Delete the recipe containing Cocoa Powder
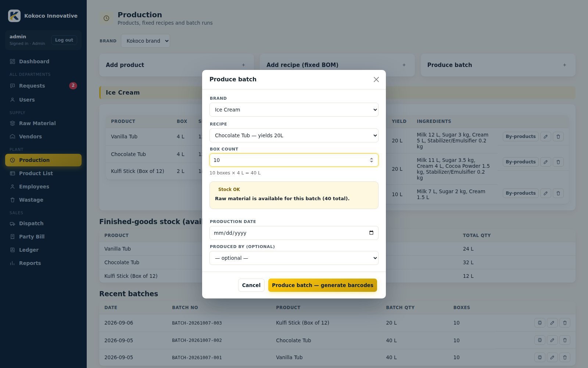Viewport: 588px width, 368px height. (x=558, y=162)
